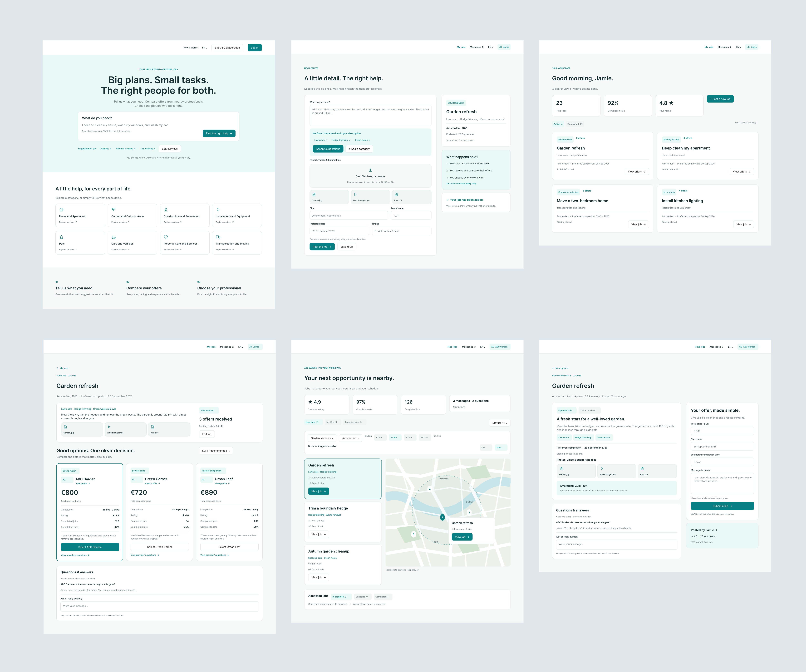Viewport: 806px width, 672px height.
Task: Click the upload icon above Drop files here
Action: tap(370, 170)
